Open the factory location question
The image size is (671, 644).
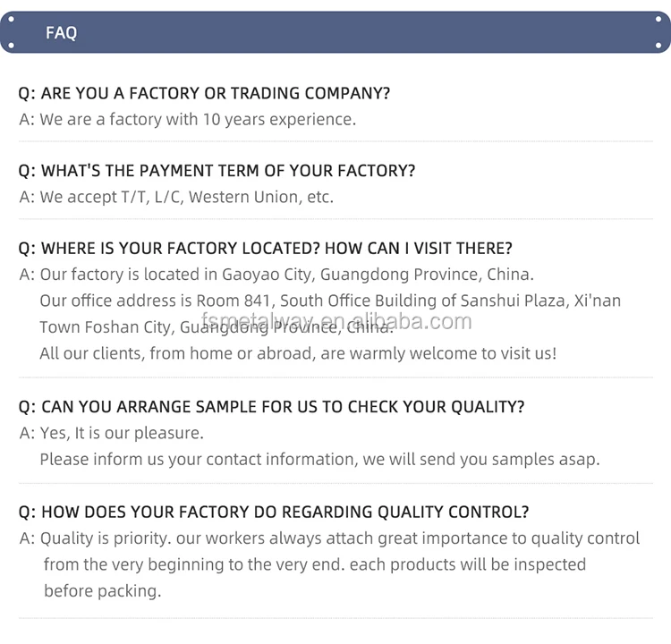click(x=265, y=248)
